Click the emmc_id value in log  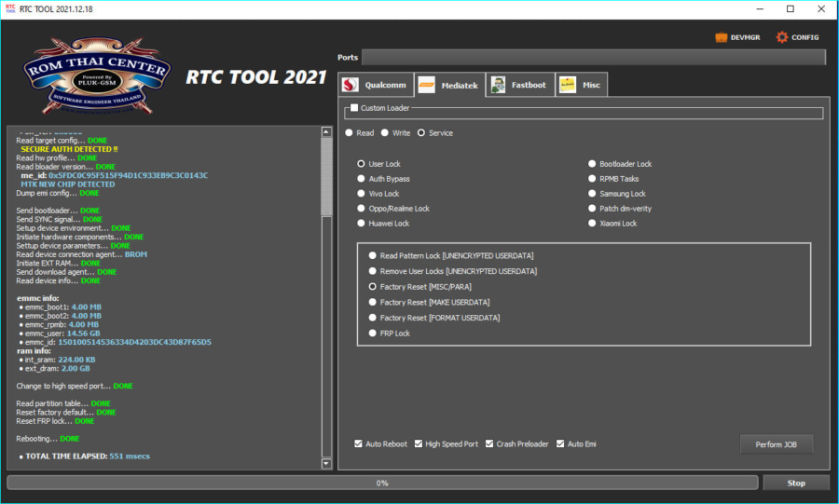tap(134, 343)
